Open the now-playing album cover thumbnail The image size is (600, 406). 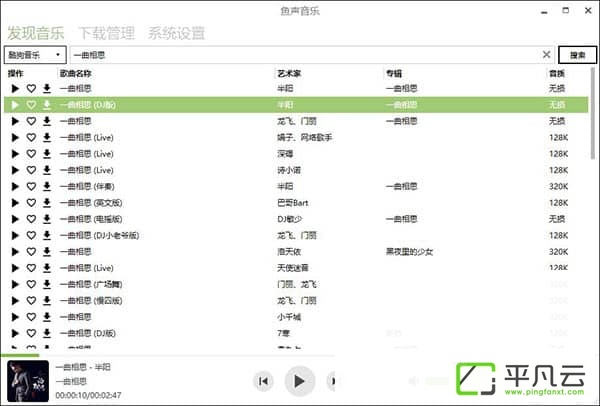tap(28, 381)
